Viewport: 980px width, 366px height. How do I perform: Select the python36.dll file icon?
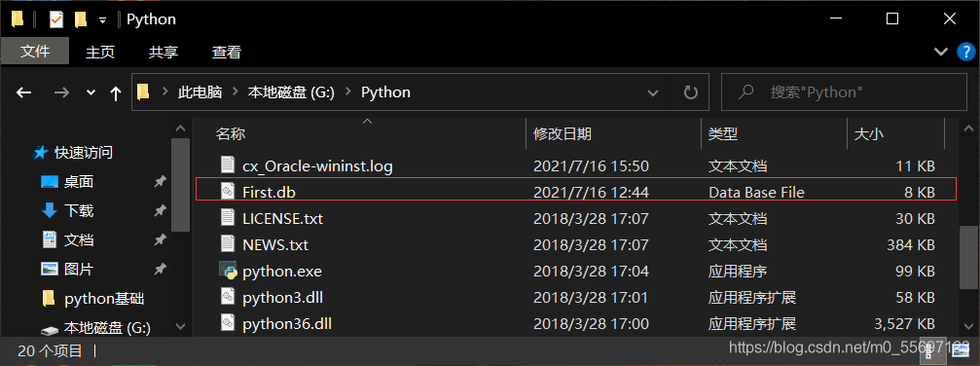click(x=228, y=323)
